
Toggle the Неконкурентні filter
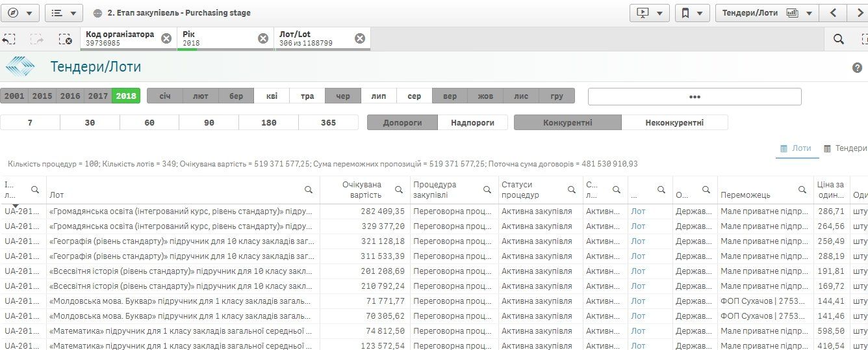point(674,122)
